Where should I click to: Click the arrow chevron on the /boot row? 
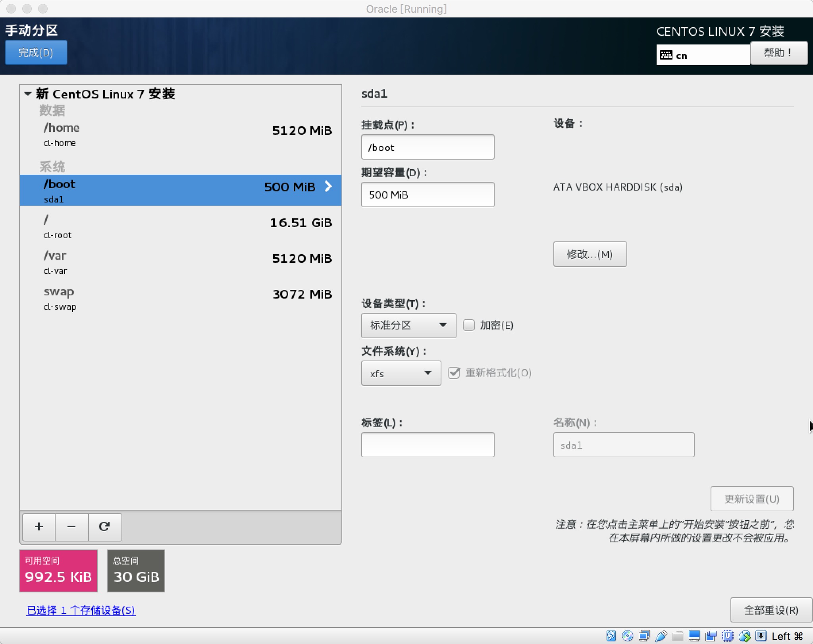[x=328, y=186]
